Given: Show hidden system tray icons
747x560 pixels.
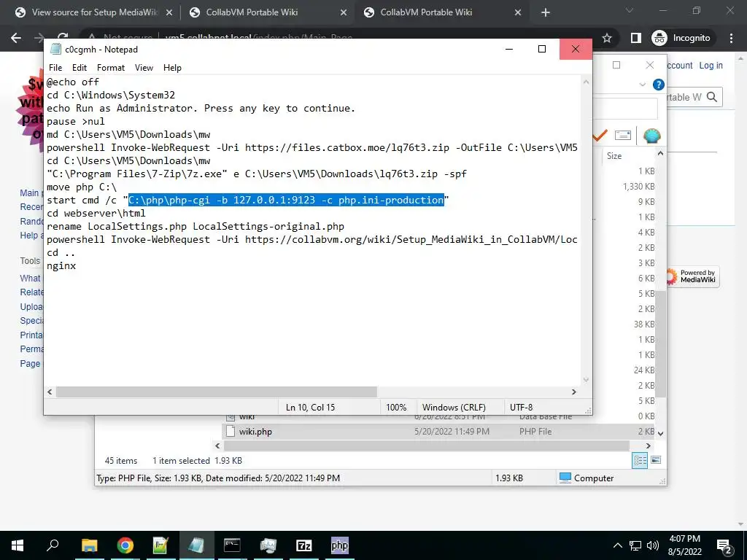Looking at the screenshot, I should pyautogui.click(x=617, y=545).
